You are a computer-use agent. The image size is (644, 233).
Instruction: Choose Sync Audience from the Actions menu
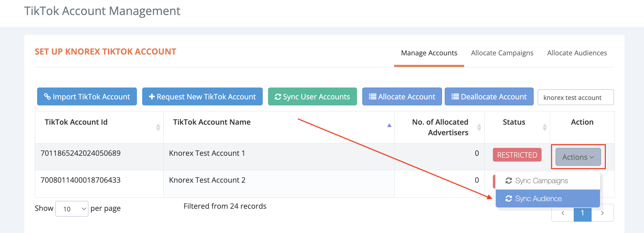[x=548, y=198]
